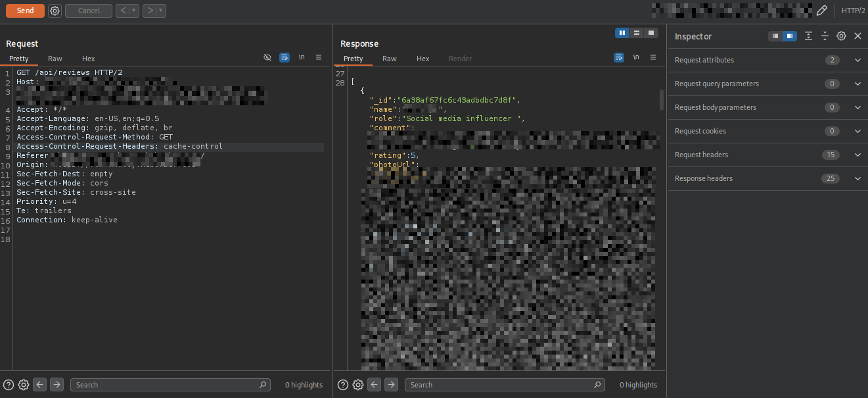Go to previous request in history
The image size is (868, 398).
pos(122,11)
